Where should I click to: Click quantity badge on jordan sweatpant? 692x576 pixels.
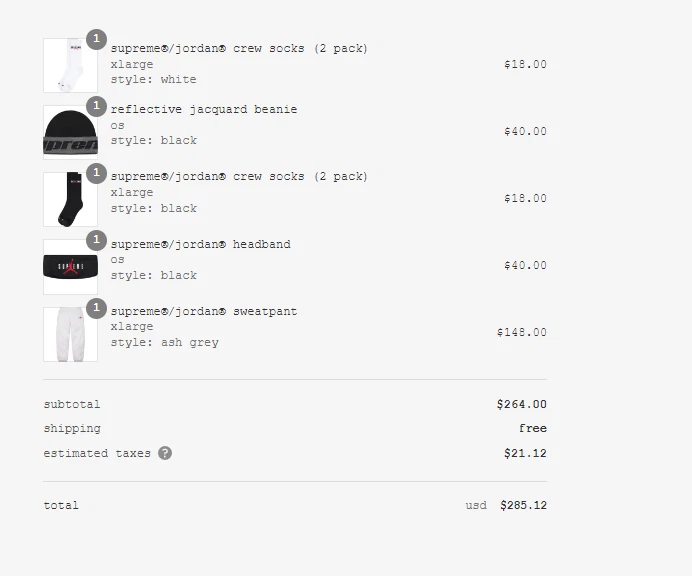[x=96, y=308]
